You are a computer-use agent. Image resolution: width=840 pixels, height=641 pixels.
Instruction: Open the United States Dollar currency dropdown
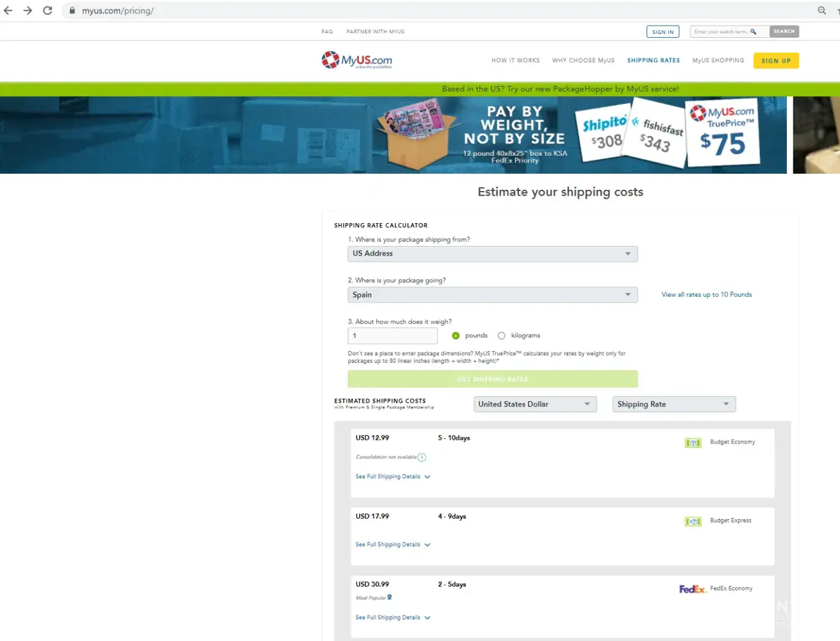(535, 404)
